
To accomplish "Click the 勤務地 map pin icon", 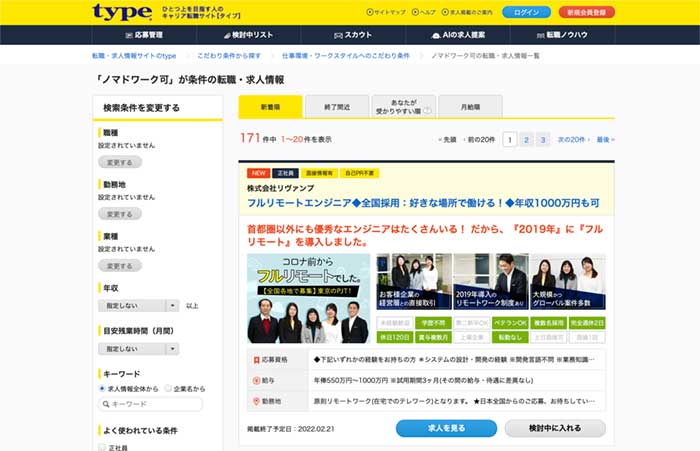I will (256, 401).
